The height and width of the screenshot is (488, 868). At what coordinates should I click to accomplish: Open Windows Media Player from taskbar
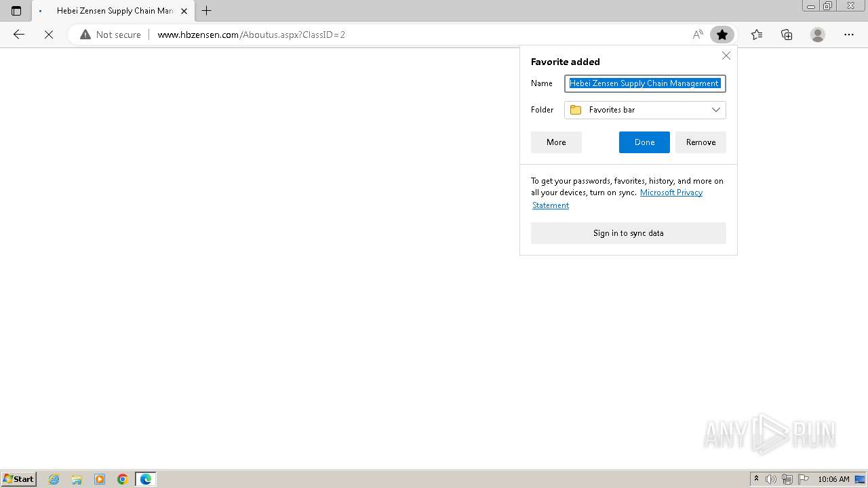tap(100, 479)
